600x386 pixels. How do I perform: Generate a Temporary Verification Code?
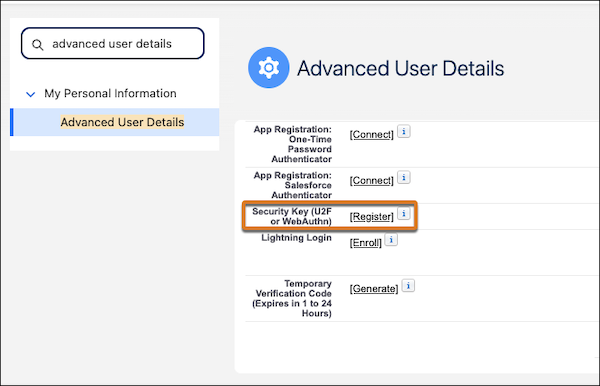[374, 288]
